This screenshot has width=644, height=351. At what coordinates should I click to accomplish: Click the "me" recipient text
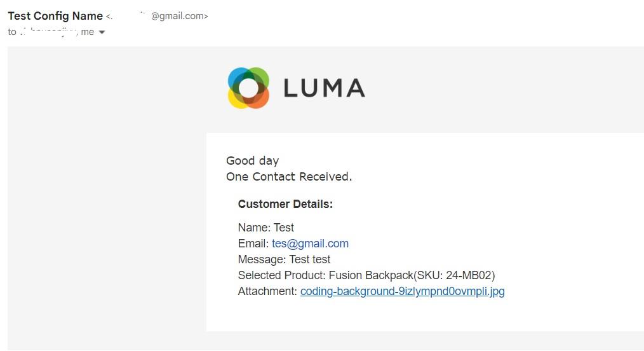tap(88, 32)
